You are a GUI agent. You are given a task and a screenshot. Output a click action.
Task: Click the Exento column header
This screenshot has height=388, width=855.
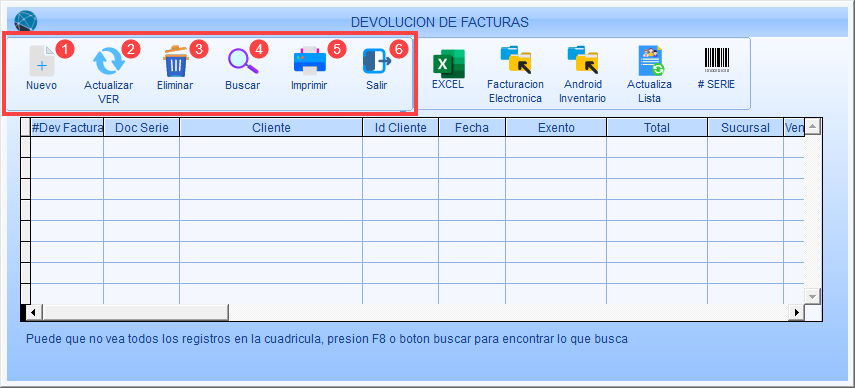click(556, 128)
